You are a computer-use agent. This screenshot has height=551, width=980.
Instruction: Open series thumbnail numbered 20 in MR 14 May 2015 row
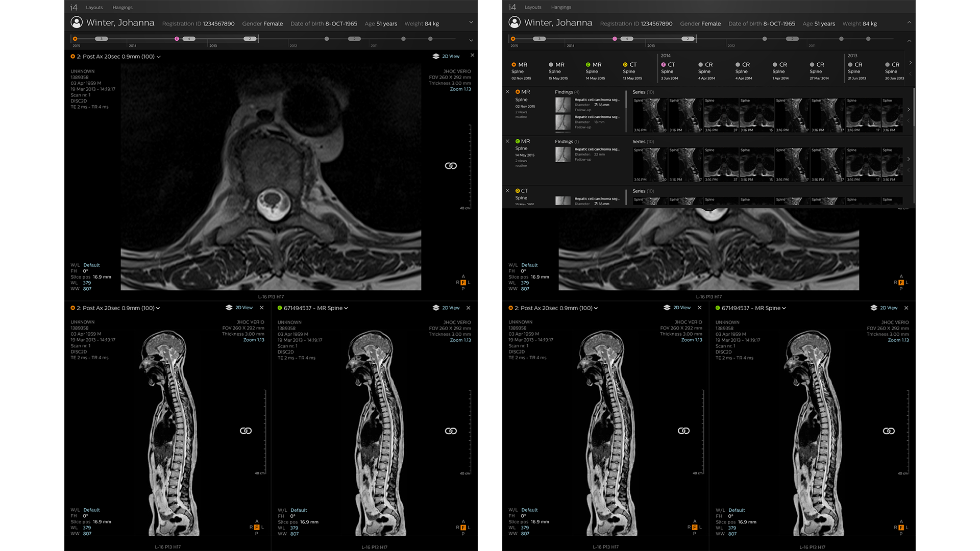click(650, 165)
